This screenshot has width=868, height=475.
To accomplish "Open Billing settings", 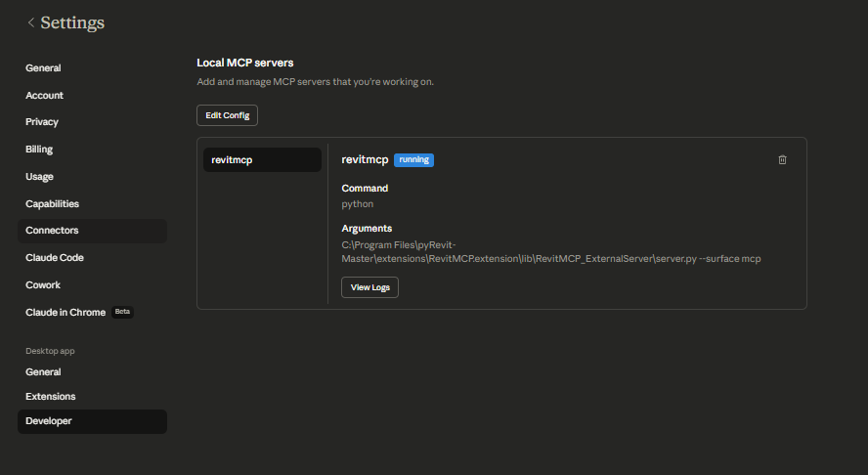I will pyautogui.click(x=39, y=149).
